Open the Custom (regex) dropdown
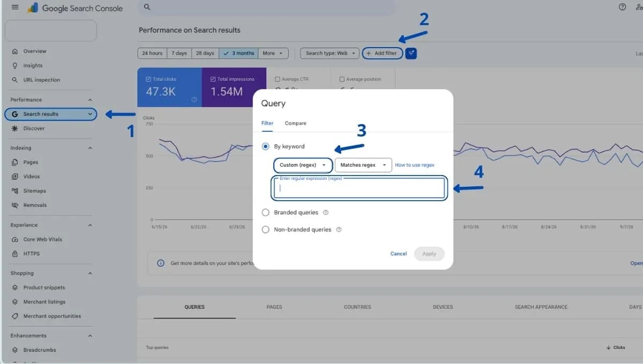Image resolution: width=643 pixels, height=364 pixels. point(303,165)
